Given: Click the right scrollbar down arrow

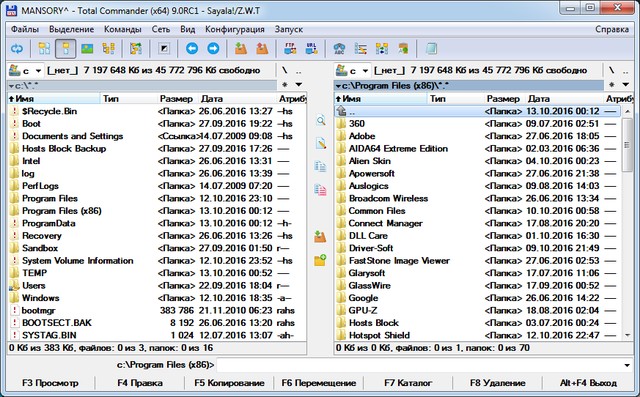Looking at the screenshot, I should (627, 335).
